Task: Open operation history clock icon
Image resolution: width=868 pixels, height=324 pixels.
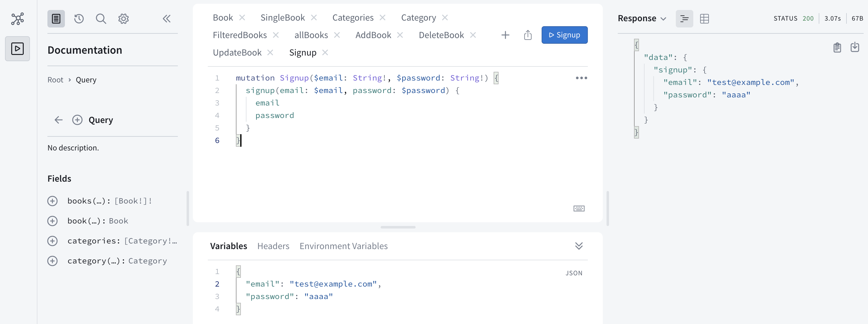Action: [79, 18]
